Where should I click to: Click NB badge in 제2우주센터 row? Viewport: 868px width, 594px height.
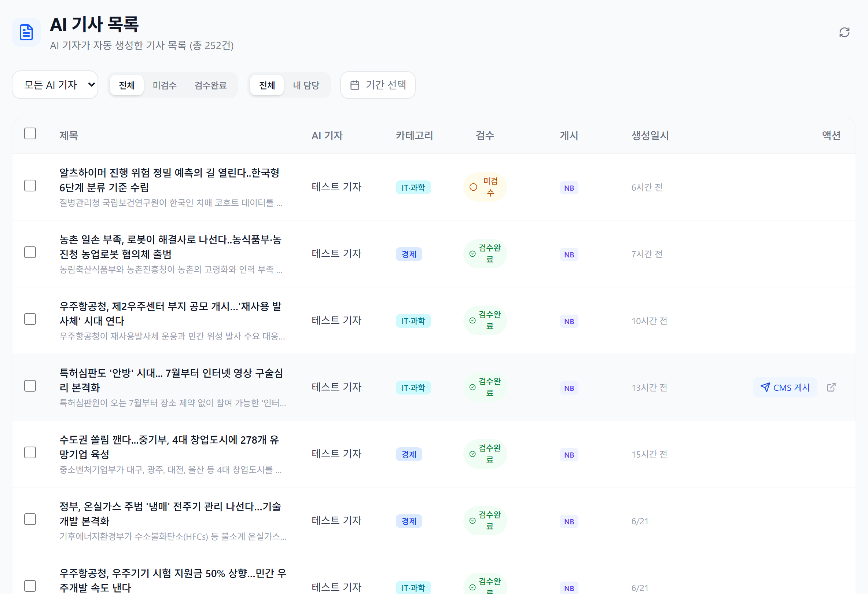coord(569,321)
